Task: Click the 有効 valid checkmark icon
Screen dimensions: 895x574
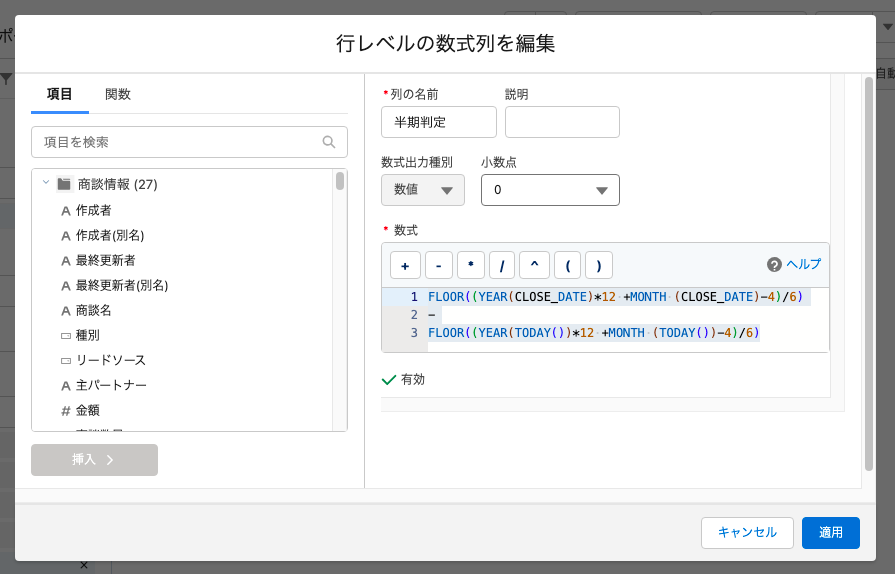Action: pos(389,380)
